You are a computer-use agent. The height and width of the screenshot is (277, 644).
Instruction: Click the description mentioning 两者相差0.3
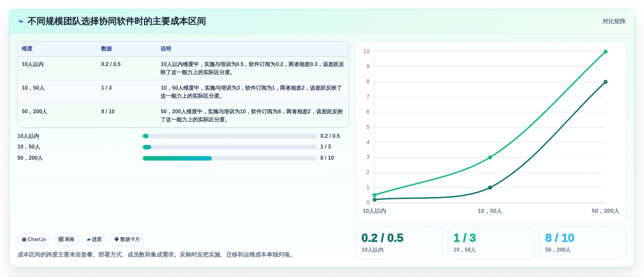(252, 68)
